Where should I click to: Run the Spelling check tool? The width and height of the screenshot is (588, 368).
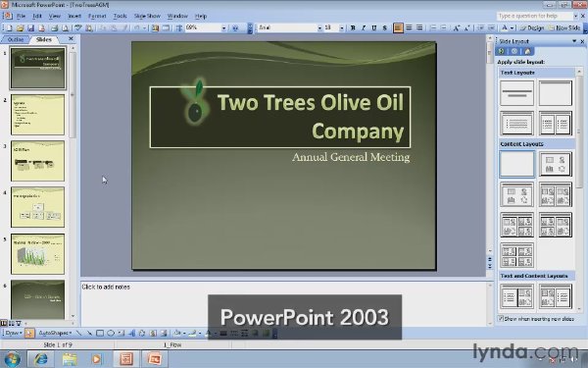click(78, 28)
